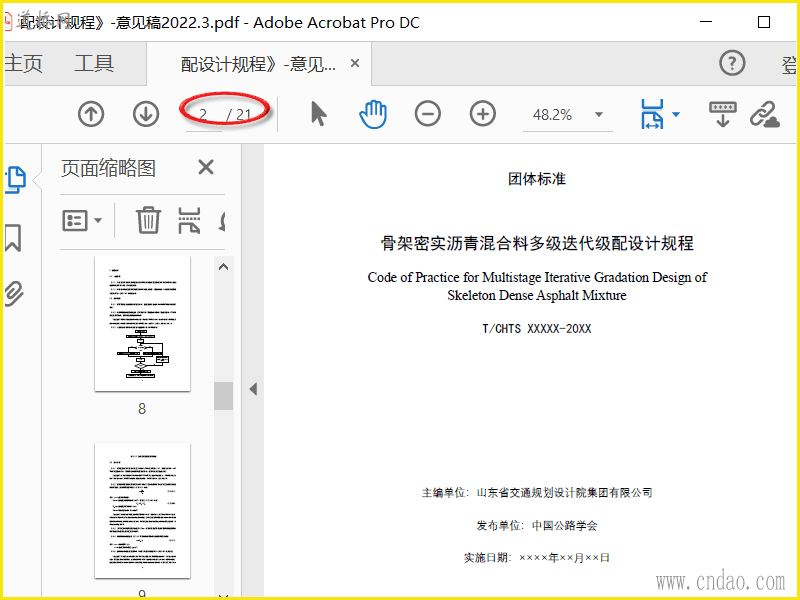Click the scrolling mode keyboard-arrow icon

point(722,114)
